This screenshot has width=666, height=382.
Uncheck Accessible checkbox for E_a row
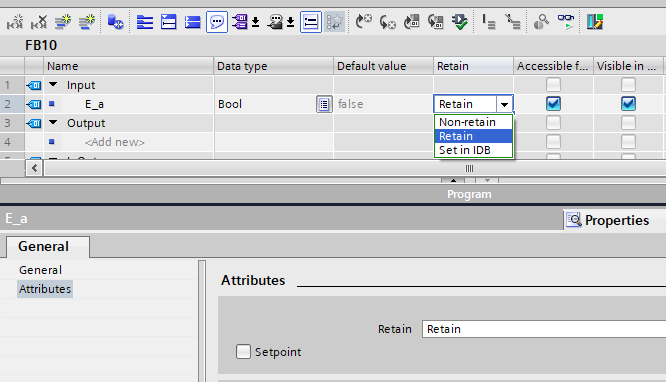click(x=553, y=104)
